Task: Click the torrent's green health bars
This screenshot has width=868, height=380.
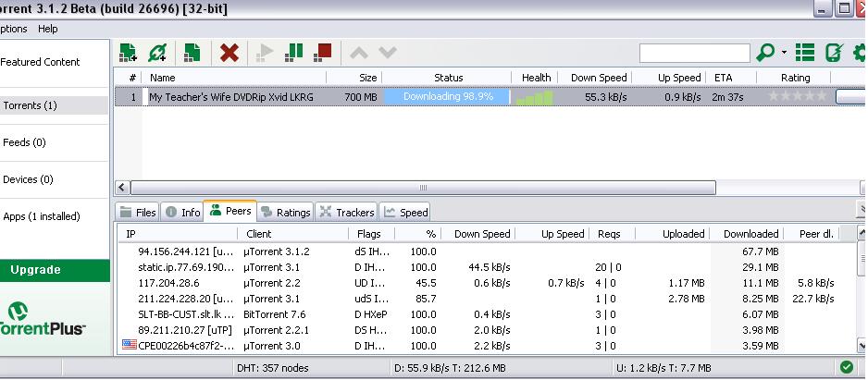Action: point(535,98)
